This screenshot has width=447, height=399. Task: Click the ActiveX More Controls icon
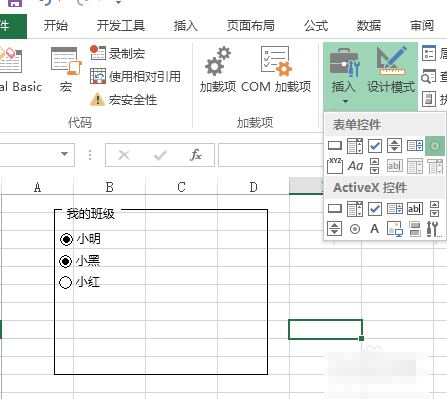click(434, 229)
